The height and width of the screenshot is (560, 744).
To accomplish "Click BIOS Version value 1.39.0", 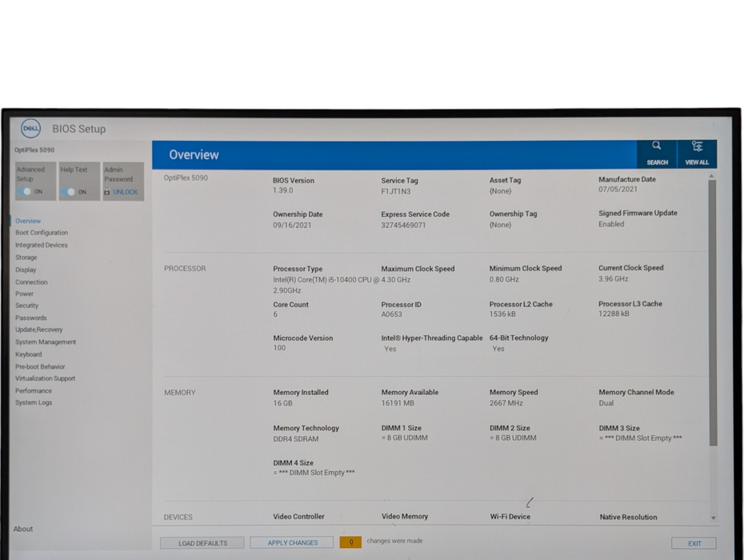I will [x=282, y=190].
